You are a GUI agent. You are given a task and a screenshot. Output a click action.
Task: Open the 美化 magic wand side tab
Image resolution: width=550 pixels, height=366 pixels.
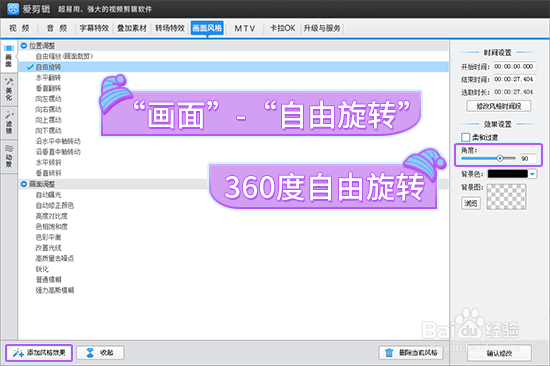click(x=9, y=89)
